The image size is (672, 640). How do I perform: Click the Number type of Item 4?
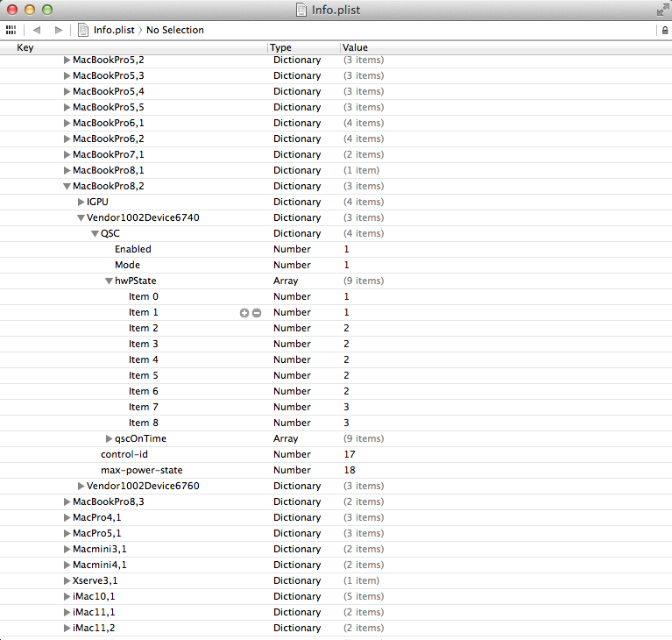292,360
